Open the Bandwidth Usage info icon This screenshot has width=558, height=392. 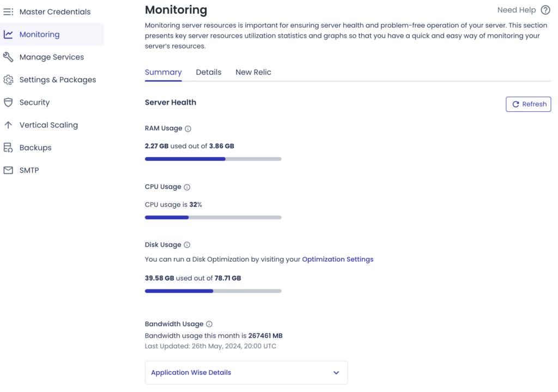point(210,324)
